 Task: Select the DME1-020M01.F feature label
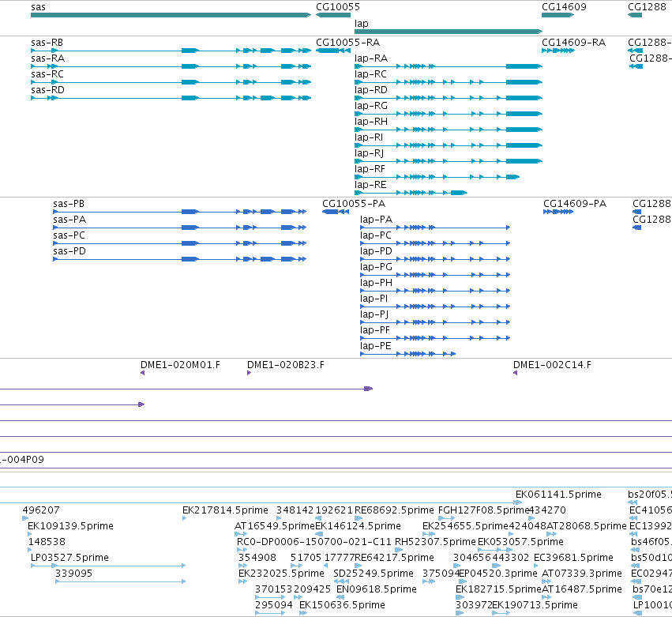point(180,365)
